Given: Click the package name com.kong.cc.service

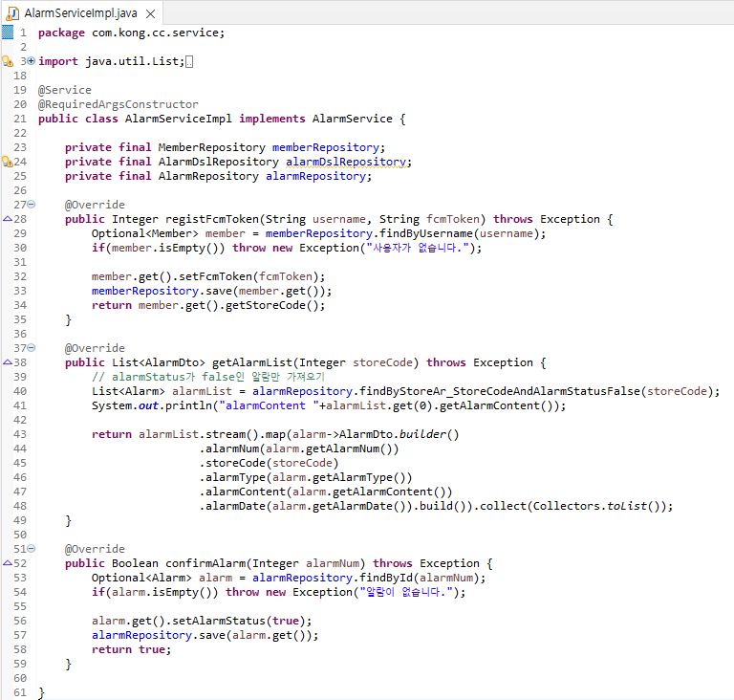Looking at the screenshot, I should [155, 33].
